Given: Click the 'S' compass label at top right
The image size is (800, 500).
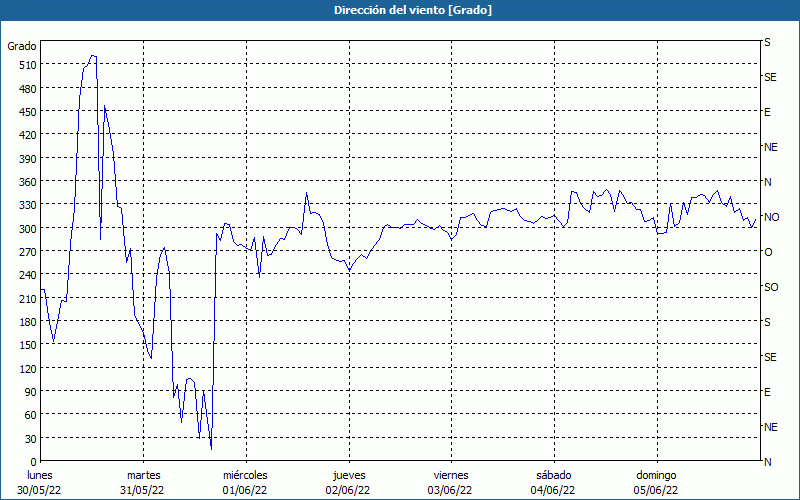Looking at the screenshot, I should [x=767, y=42].
